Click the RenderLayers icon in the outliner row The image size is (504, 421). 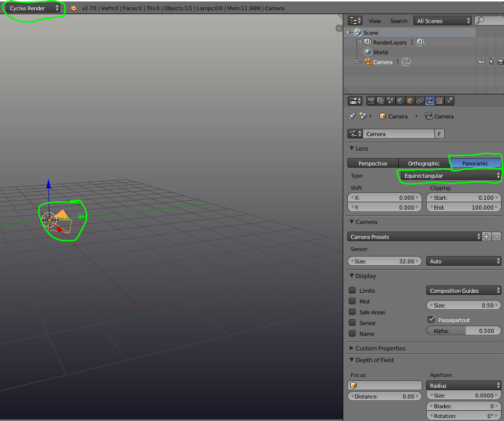367,42
